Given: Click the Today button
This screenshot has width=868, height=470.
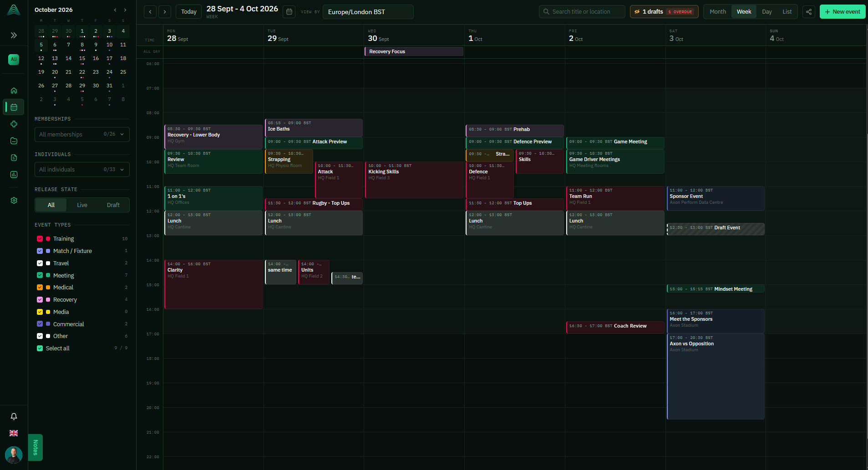Looking at the screenshot, I should (189, 12).
